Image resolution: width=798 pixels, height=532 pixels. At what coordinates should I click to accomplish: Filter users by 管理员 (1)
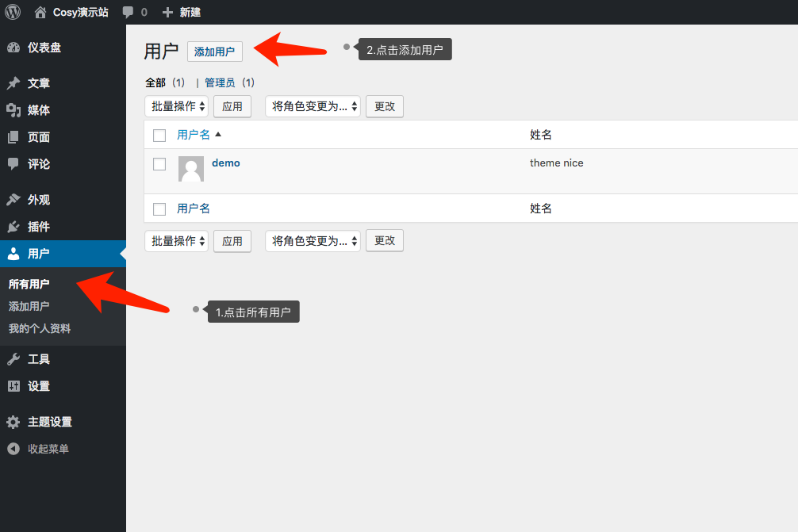(229, 82)
